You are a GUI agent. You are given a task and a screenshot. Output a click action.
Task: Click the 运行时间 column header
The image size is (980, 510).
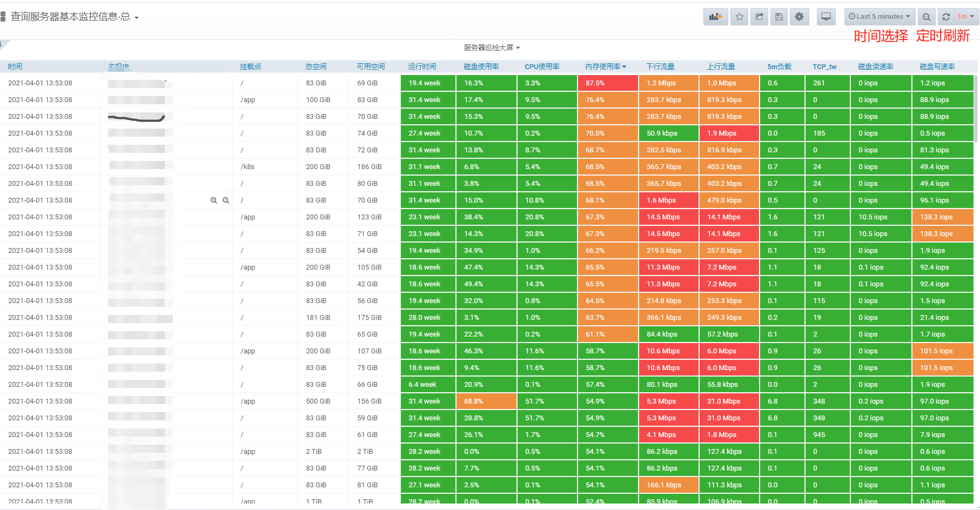tap(421, 66)
